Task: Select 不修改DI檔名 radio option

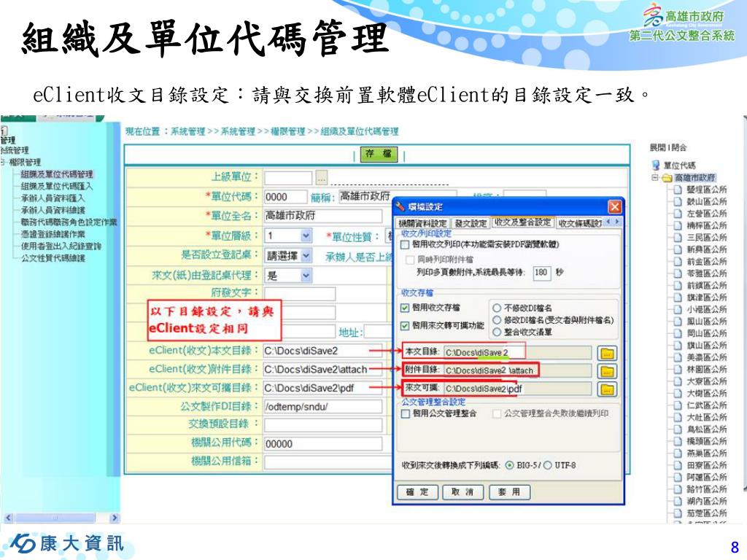Action: point(497,308)
